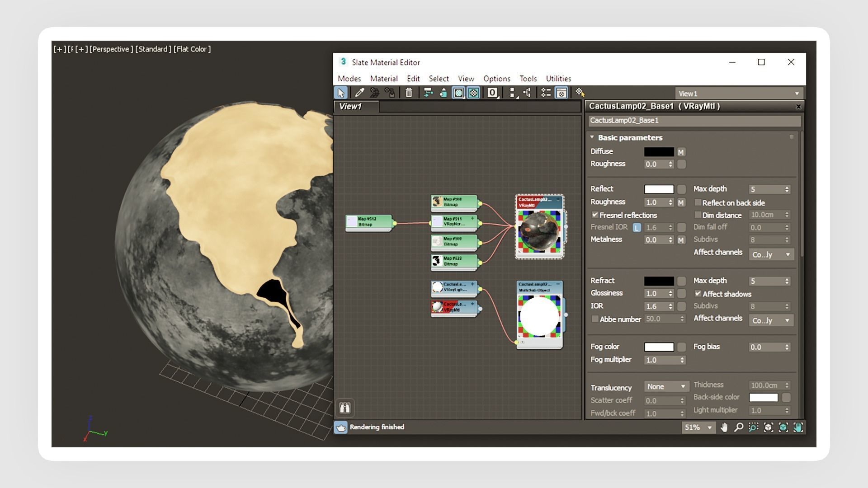
Task: Click Select by Material toolbar icon
Action: (580, 93)
